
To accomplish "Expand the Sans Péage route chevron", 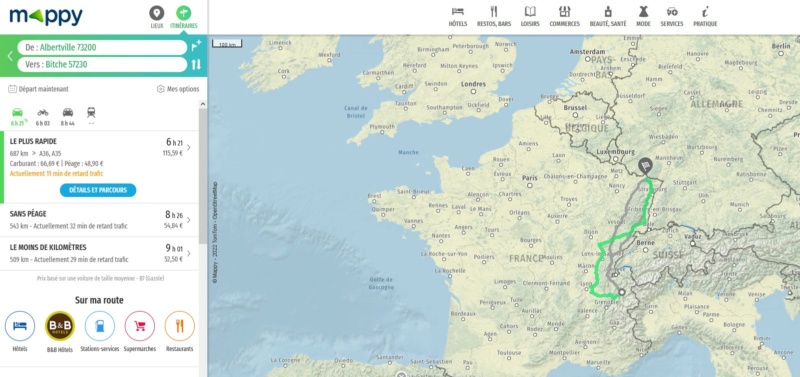I will click(189, 220).
